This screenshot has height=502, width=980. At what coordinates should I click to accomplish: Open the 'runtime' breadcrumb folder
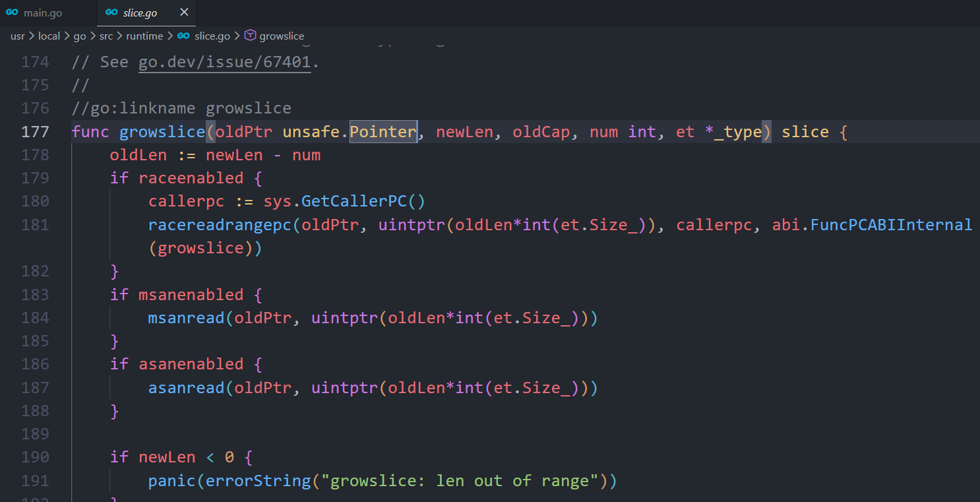coord(144,36)
